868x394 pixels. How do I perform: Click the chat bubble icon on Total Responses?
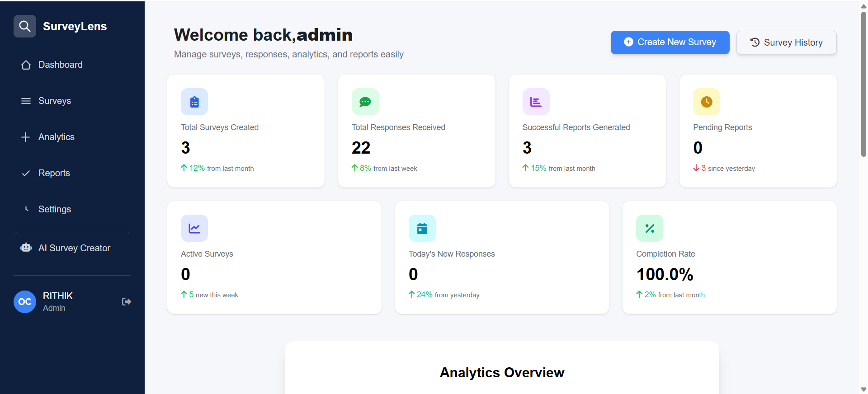pyautogui.click(x=365, y=102)
